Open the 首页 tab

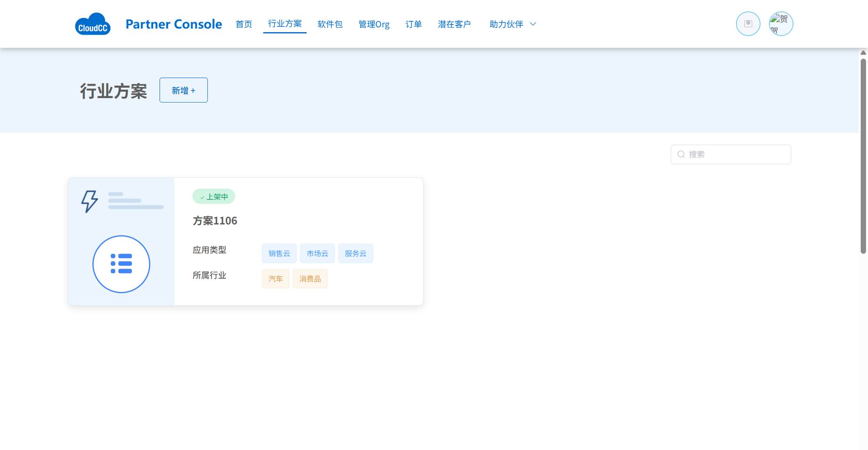click(x=243, y=24)
